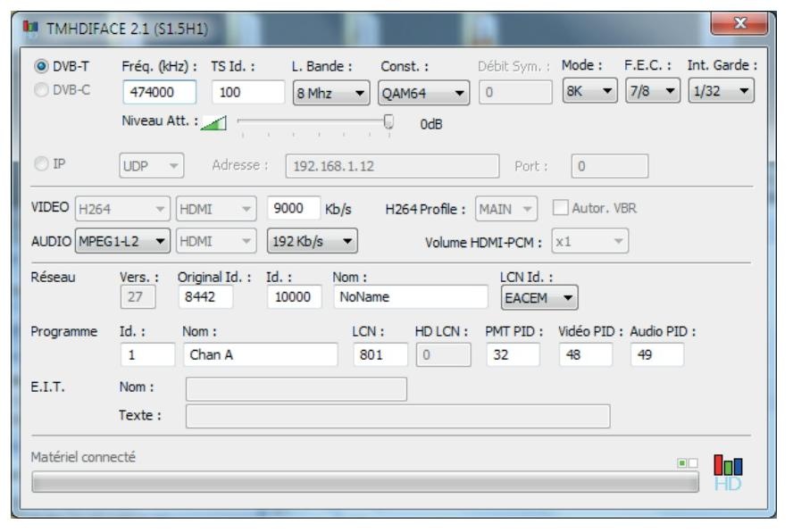Click the Débit Sym. field
The width and height of the screenshot is (793, 532).
tap(516, 92)
